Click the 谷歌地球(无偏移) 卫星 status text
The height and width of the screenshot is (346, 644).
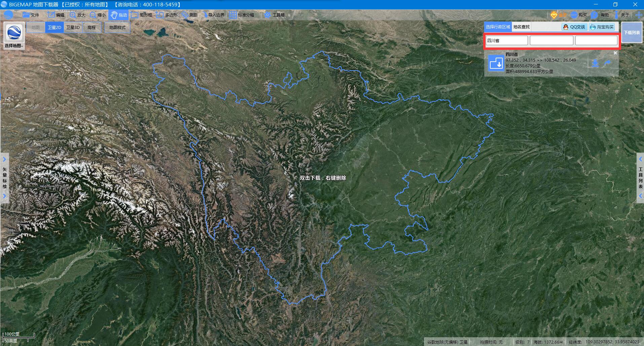coord(448,342)
